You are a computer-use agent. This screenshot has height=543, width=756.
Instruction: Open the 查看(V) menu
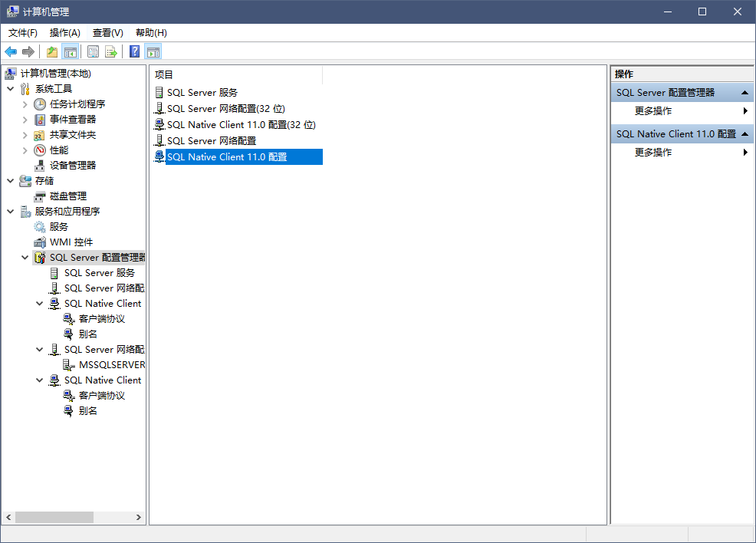pos(107,33)
